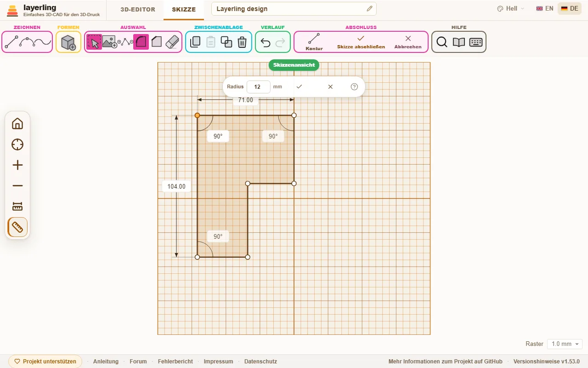Select the chamfer corner tool
588x368 pixels.
[156, 42]
